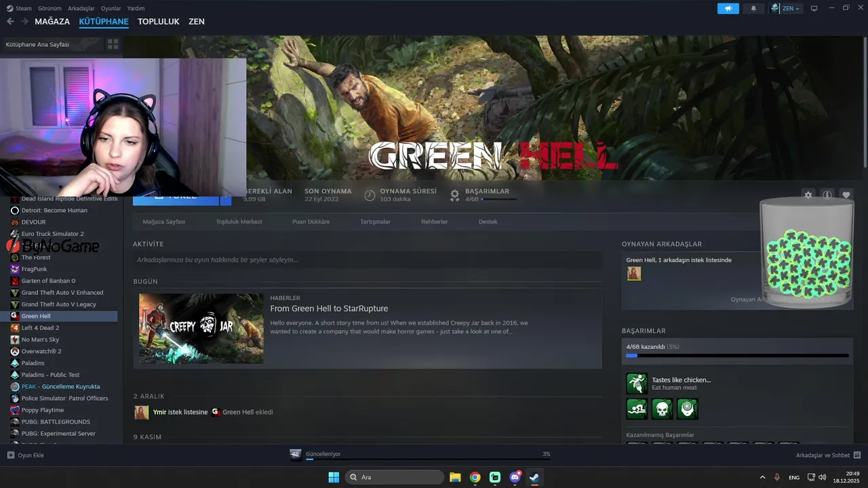The image size is (868, 488).
Task: Click the header achievements mini progress bar
Action: point(498,199)
